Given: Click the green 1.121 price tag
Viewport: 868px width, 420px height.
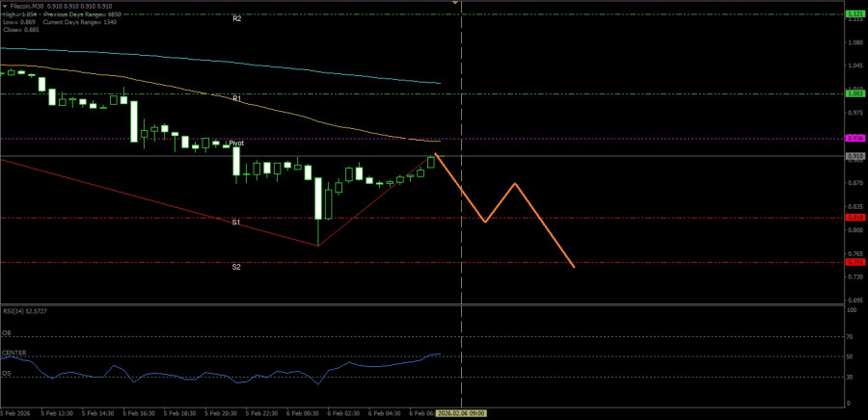Looking at the screenshot, I should [855, 13].
